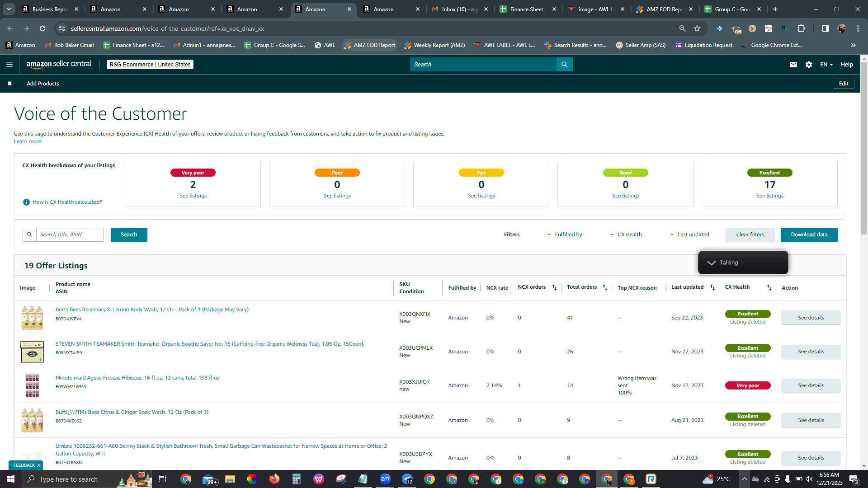Click the bookmark flag icon beside Add Products
868x488 pixels.
click(x=10, y=84)
